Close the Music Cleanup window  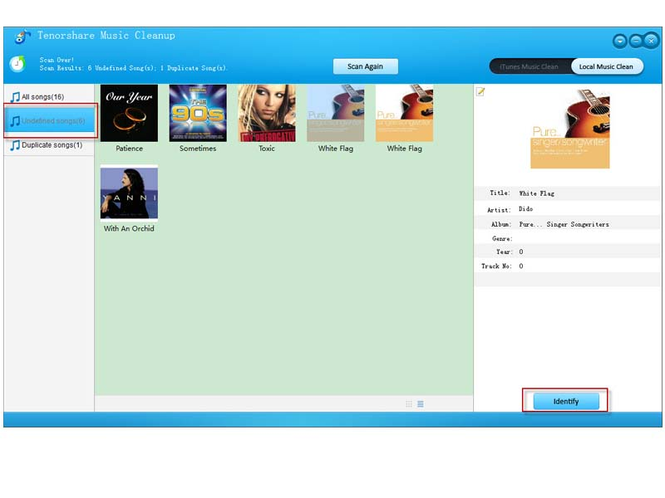[651, 41]
